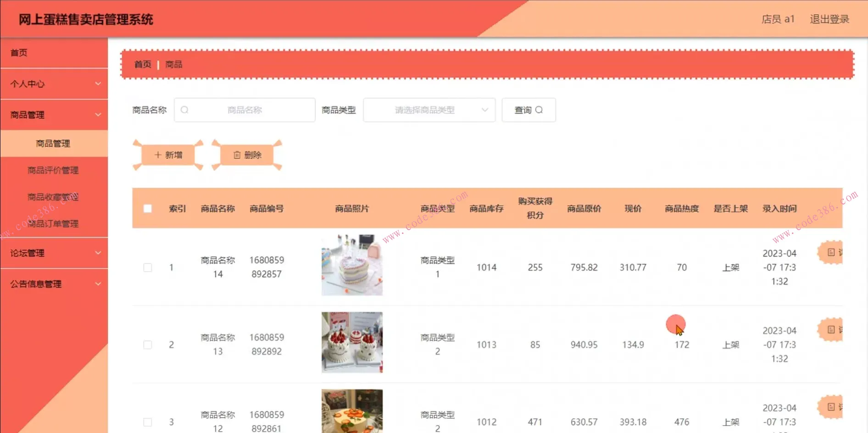This screenshot has height=433, width=868.
Task: Click the strawberry cake photo thumbnail in row 2
Action: (x=351, y=342)
